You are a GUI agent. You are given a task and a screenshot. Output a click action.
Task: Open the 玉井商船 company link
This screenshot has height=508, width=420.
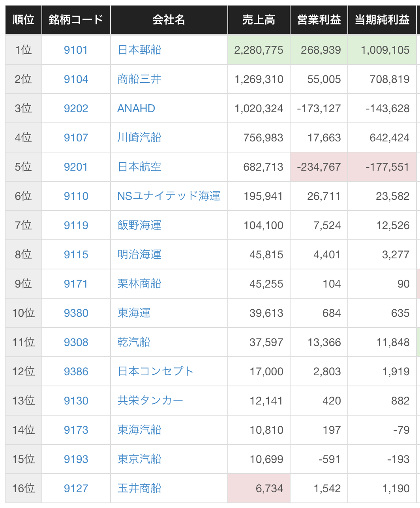(x=139, y=489)
